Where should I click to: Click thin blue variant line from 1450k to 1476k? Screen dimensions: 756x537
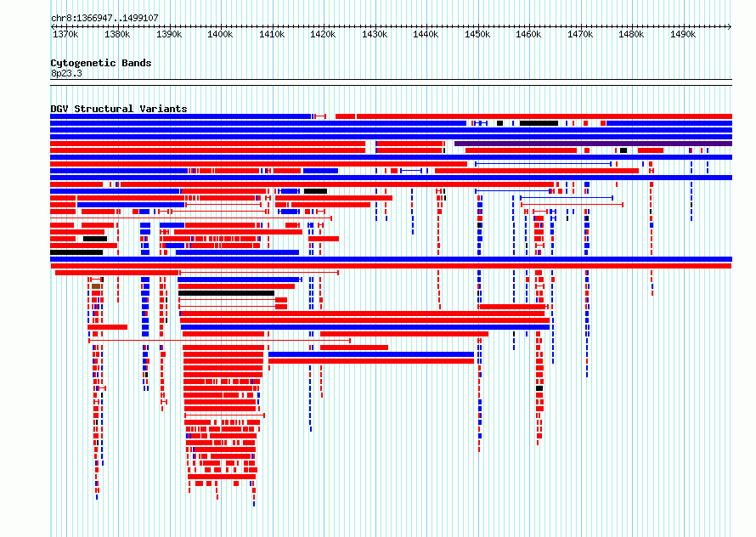pyautogui.click(x=543, y=164)
